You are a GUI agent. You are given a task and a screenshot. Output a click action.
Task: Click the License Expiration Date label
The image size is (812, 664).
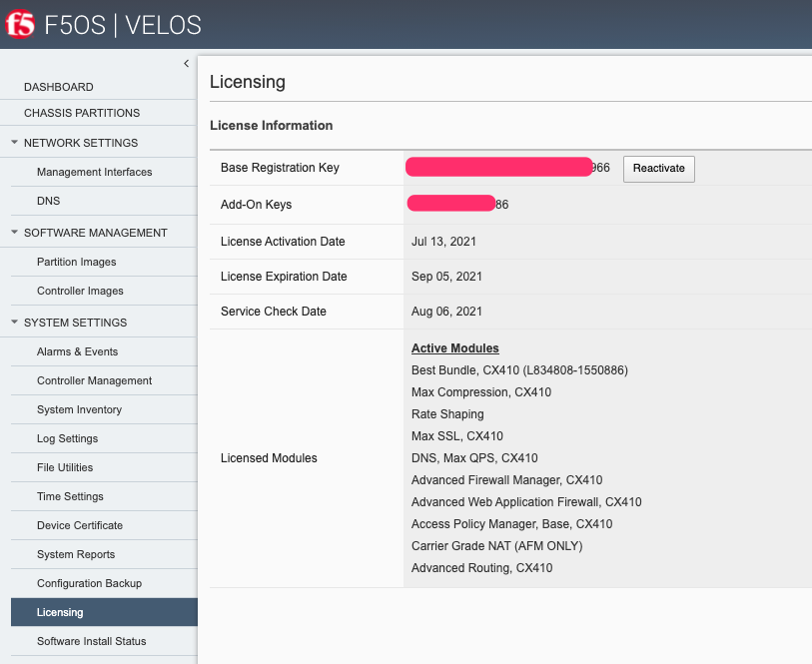coord(284,277)
